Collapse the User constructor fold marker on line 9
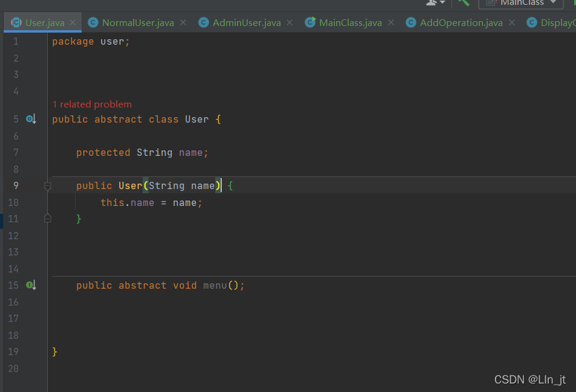The height and width of the screenshot is (392, 576). pyautogui.click(x=47, y=186)
